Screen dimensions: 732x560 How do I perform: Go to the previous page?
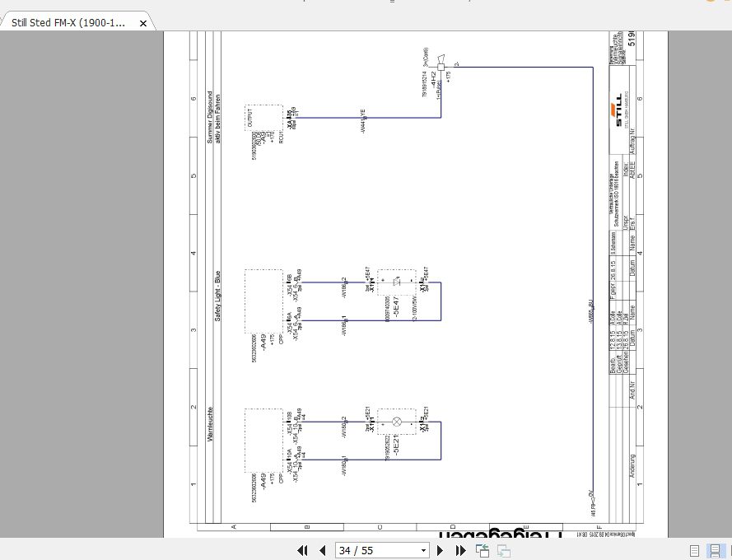point(322,551)
